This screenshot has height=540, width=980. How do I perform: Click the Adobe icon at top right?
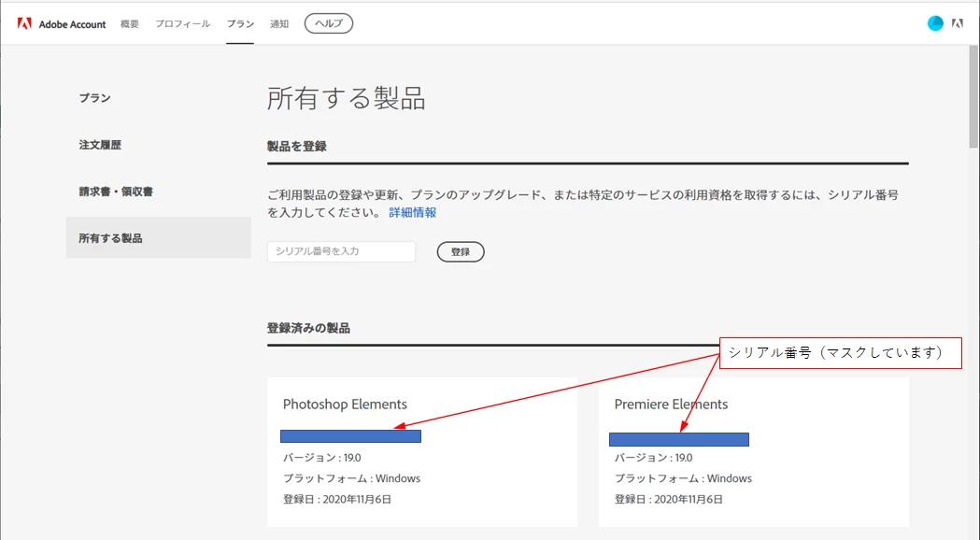coord(958,23)
